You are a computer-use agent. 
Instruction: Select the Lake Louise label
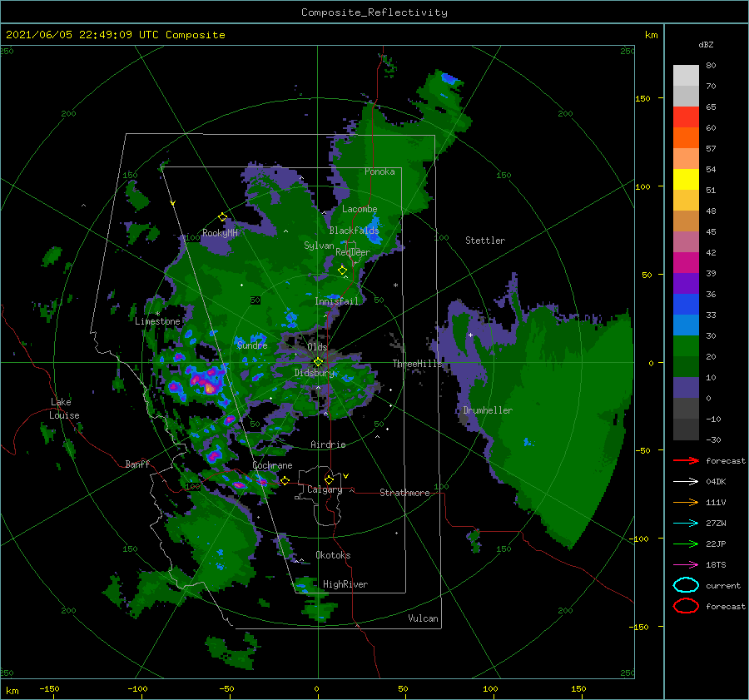click(x=64, y=409)
